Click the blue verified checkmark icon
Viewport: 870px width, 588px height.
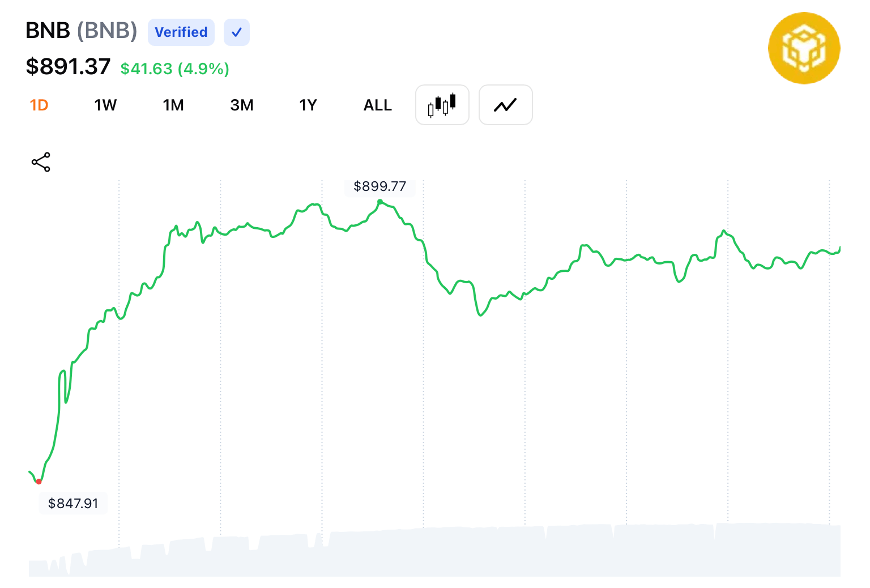pyautogui.click(x=236, y=32)
